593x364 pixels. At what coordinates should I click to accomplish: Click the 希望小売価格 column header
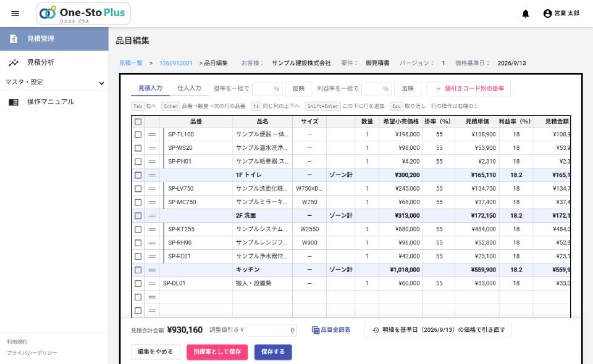click(401, 122)
